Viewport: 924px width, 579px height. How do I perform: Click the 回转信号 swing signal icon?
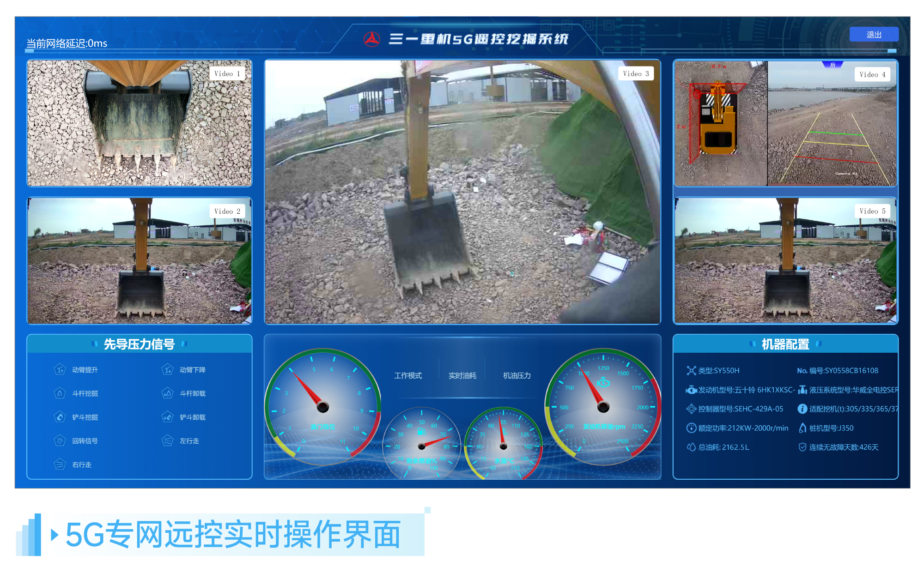click(60, 441)
